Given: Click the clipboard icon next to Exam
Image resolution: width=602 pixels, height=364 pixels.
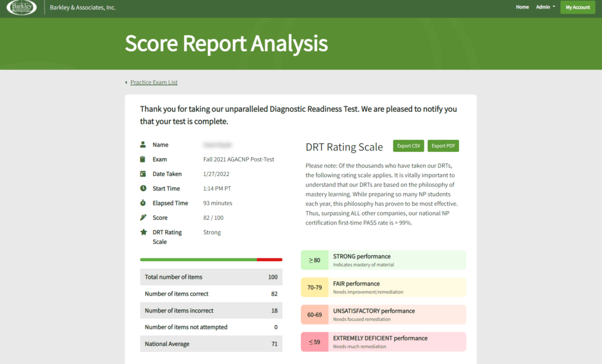Looking at the screenshot, I should click(143, 159).
